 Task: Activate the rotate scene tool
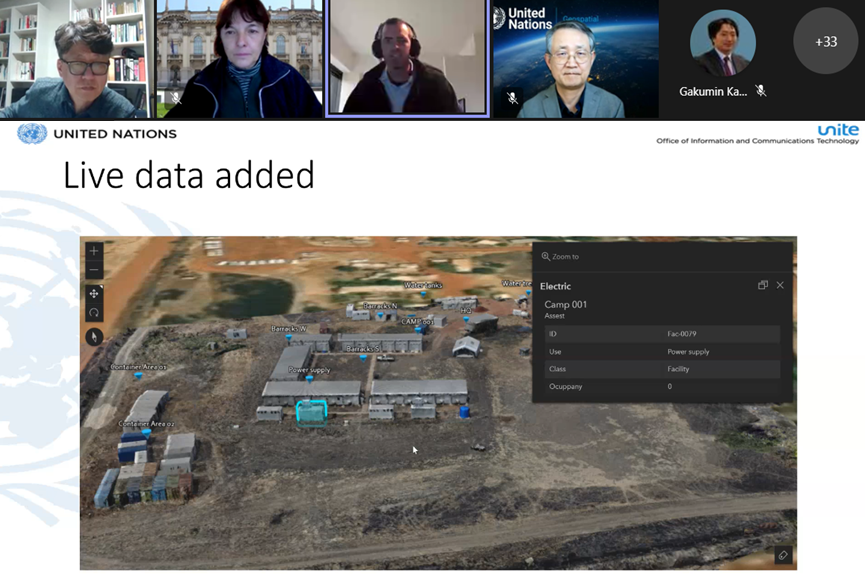pos(94,312)
